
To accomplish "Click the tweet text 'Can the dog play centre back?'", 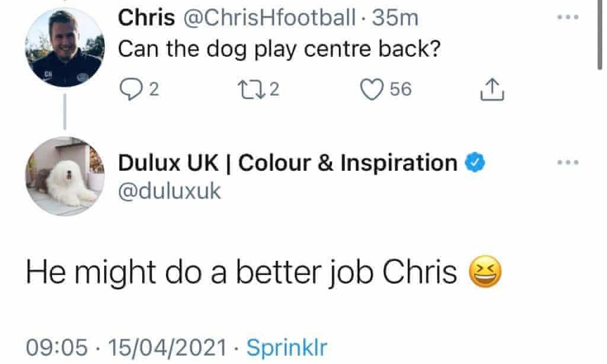I will point(279,49).
